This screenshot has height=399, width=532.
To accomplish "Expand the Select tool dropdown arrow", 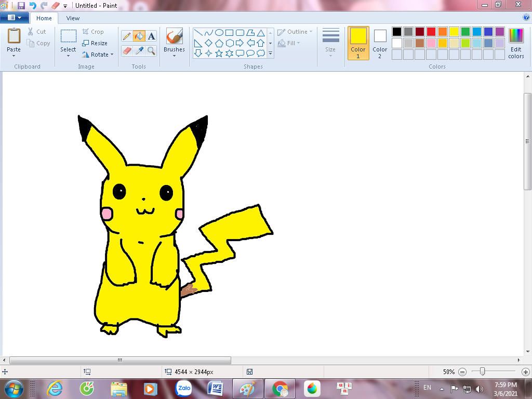I will [68, 56].
